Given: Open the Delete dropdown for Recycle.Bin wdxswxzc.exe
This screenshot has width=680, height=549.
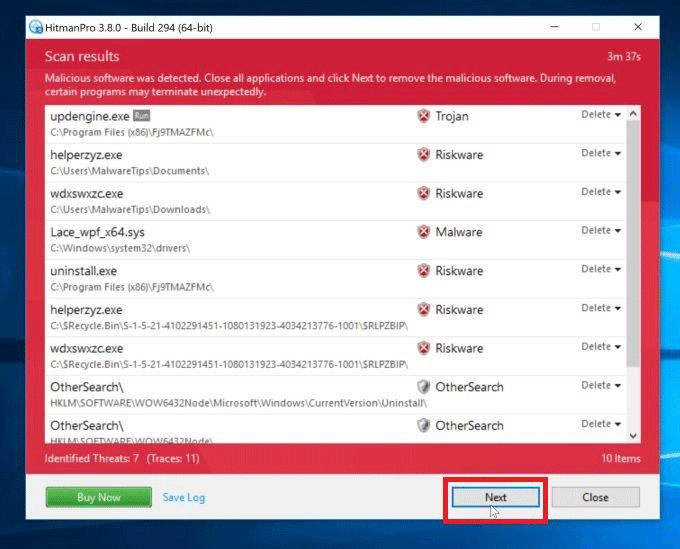Looking at the screenshot, I should click(601, 346).
